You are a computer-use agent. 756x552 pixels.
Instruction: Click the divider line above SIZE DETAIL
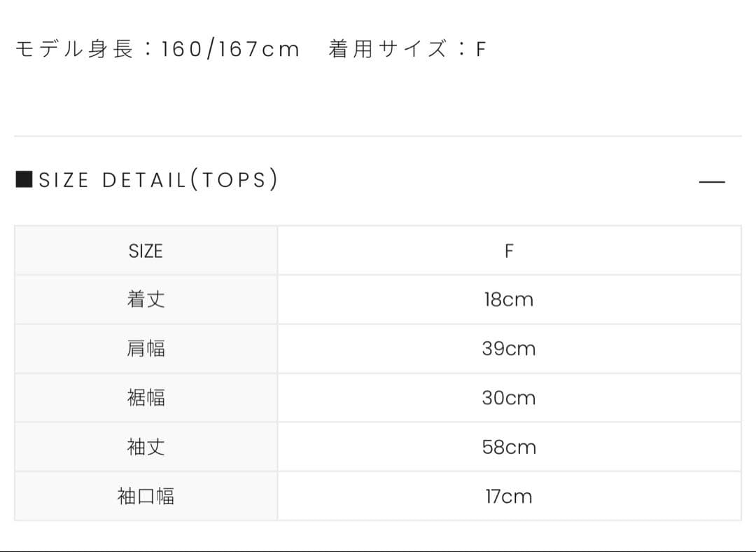378,136
